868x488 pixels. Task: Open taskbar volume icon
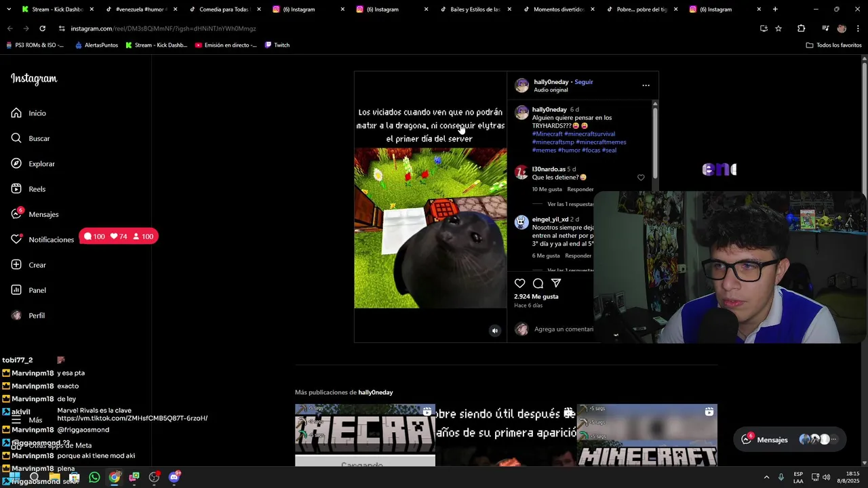826,477
